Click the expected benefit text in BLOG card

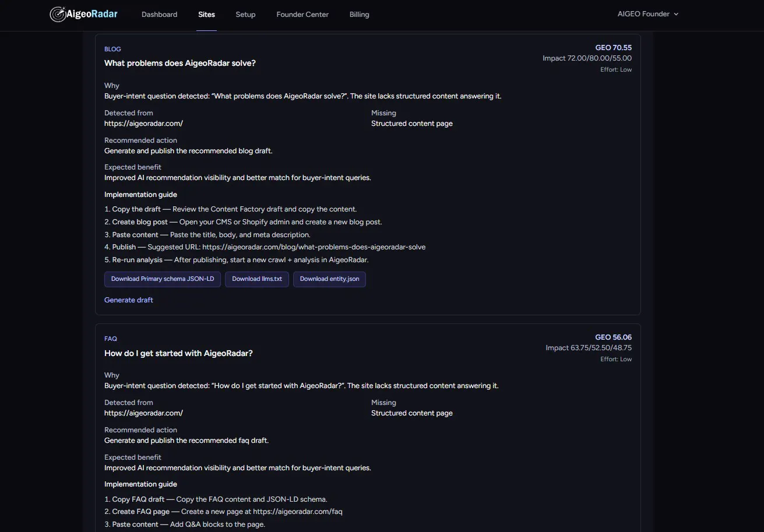(238, 178)
